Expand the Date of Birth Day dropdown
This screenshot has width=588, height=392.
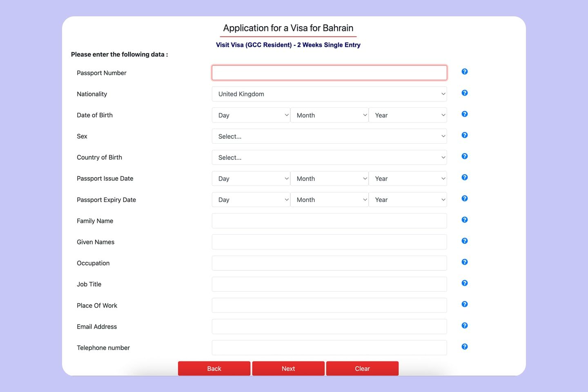pos(251,115)
